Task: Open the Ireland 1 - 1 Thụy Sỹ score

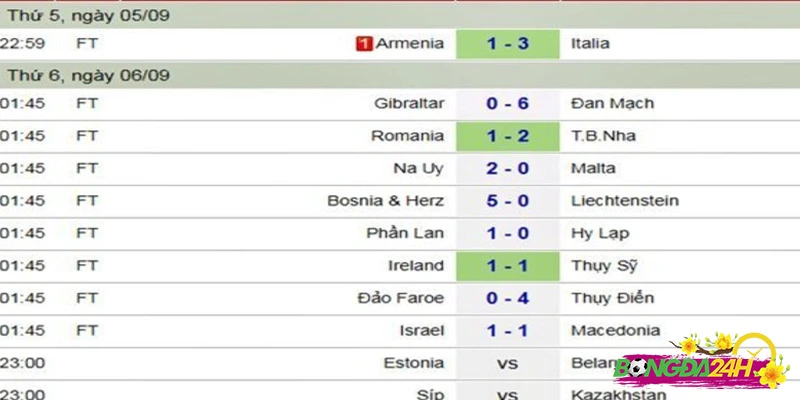Action: pyautogui.click(x=508, y=266)
